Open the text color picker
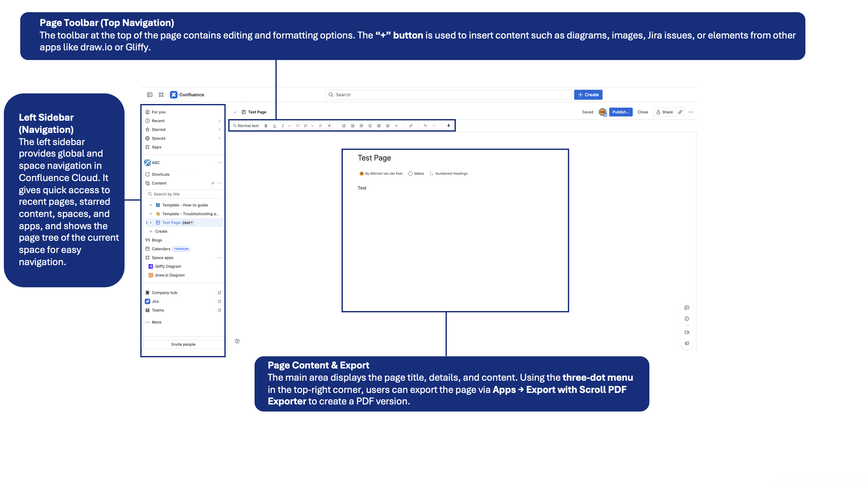868x486 pixels. pos(329,126)
